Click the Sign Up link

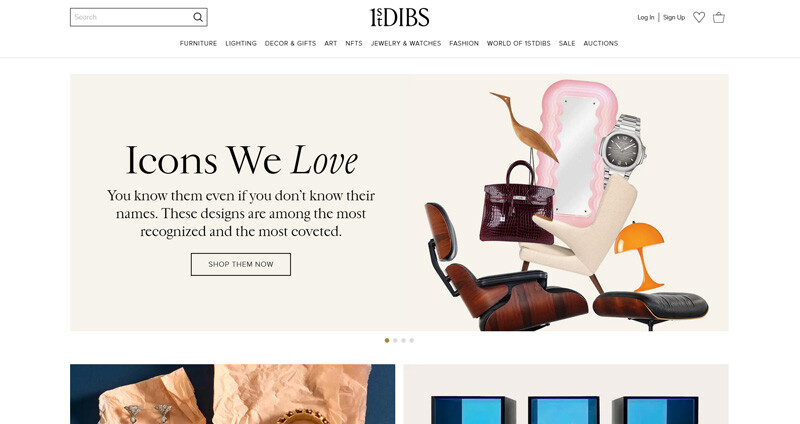(x=674, y=17)
